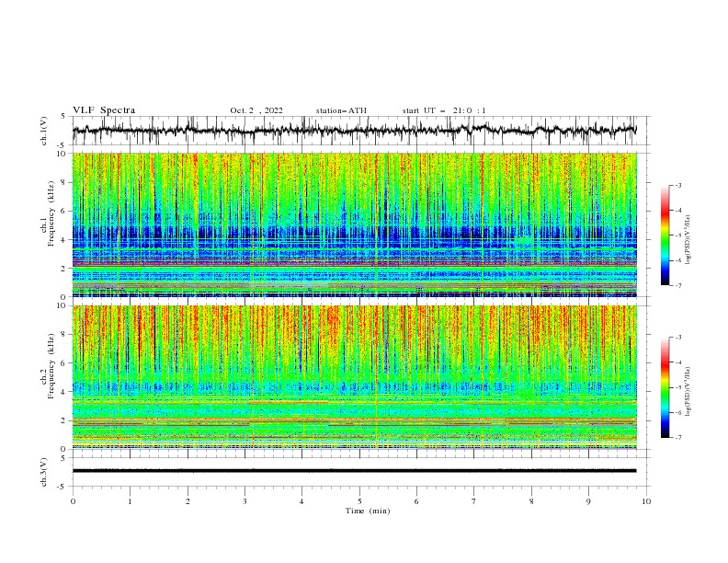Click the time axis tick label '6'
This screenshot has height=563, width=728.
pos(416,501)
